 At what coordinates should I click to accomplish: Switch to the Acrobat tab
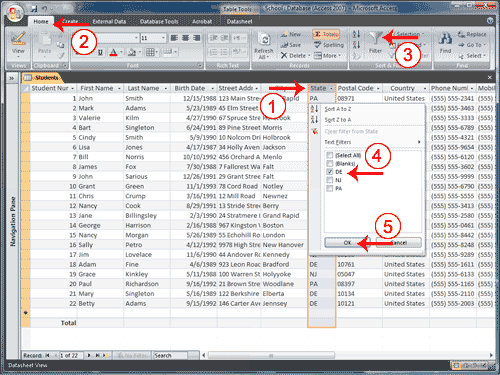point(202,22)
